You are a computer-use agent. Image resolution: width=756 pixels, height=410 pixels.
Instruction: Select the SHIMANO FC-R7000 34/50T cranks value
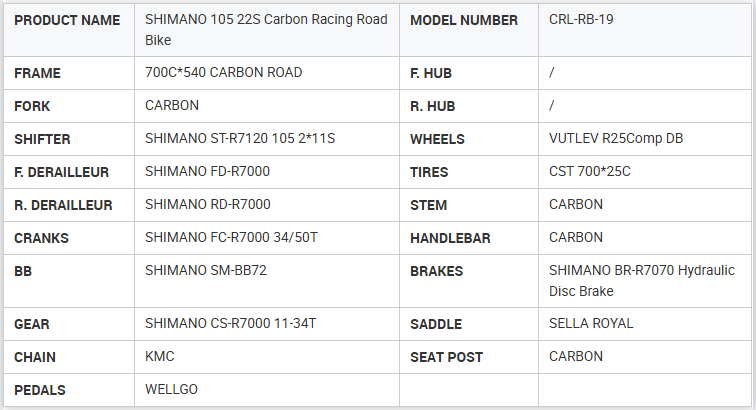[231, 238]
